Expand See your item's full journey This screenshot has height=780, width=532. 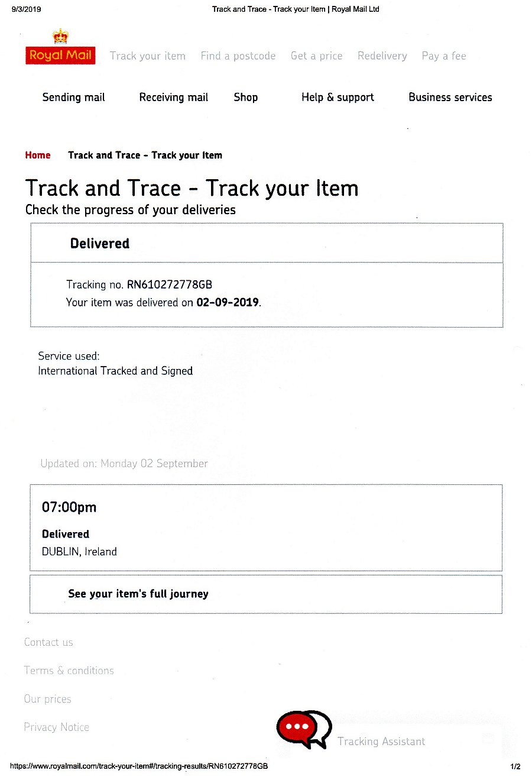(x=138, y=594)
